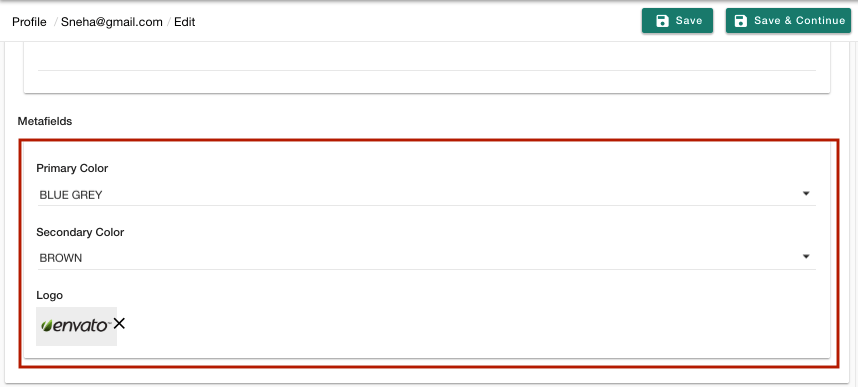This screenshot has height=387, width=858.
Task: Click Save & Continue button
Action: click(789, 21)
